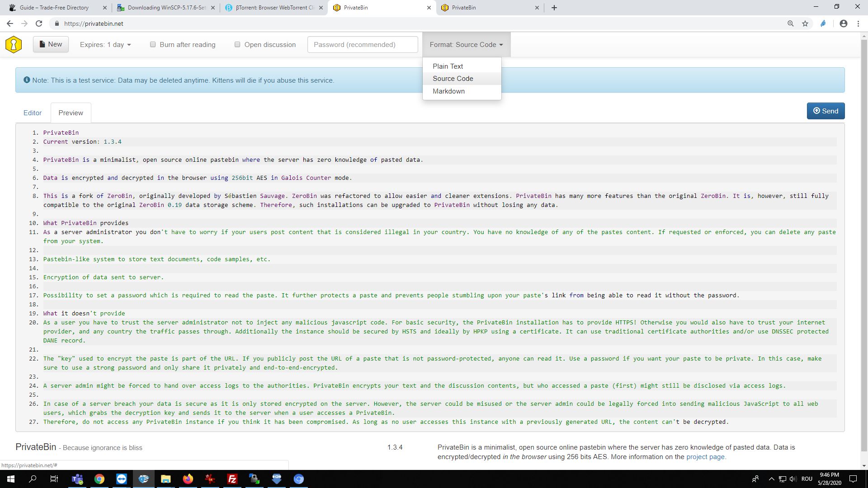The width and height of the screenshot is (868, 488).
Task: Collapse the Format: Source Code dropdown
Action: click(466, 45)
